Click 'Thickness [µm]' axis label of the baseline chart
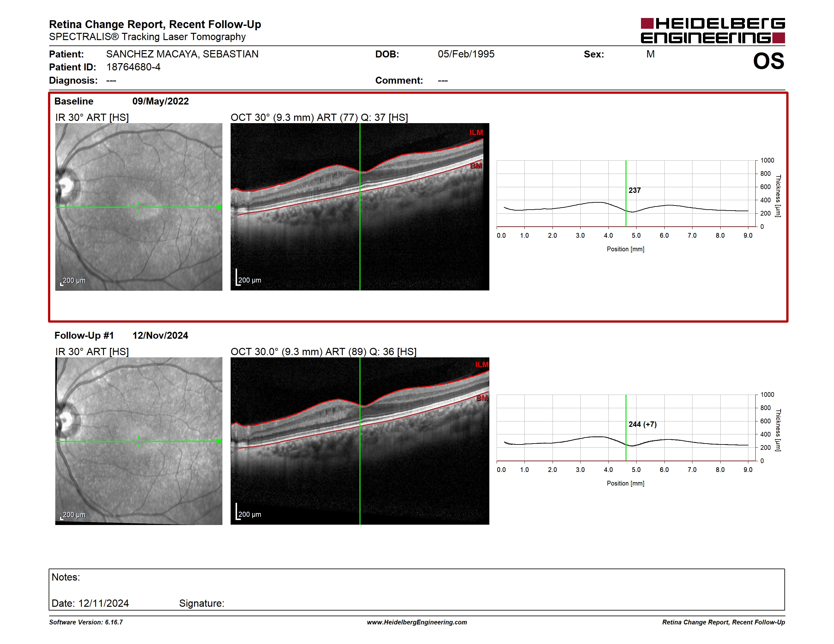 778,196
